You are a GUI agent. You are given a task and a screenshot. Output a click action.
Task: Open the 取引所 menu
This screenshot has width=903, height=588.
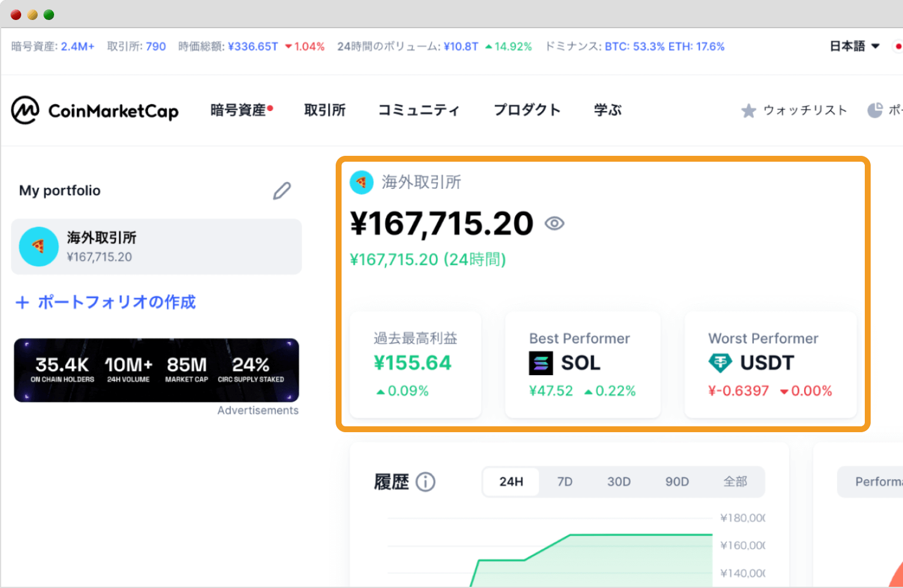coord(325,110)
